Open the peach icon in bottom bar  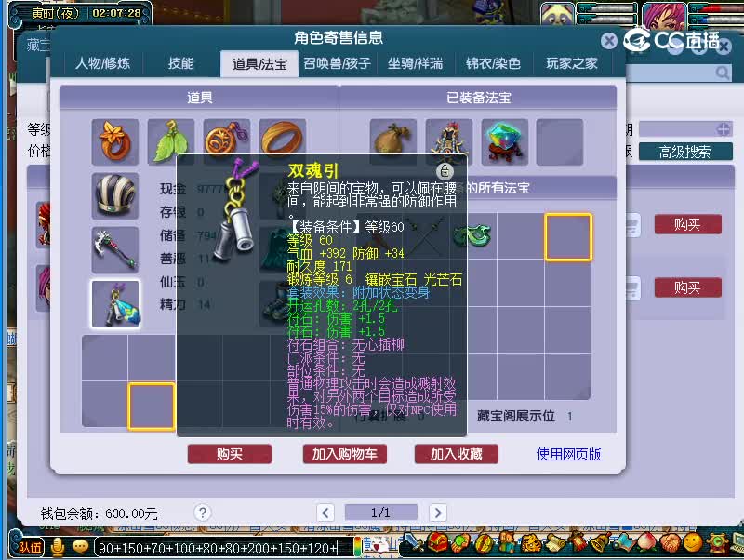click(x=646, y=542)
